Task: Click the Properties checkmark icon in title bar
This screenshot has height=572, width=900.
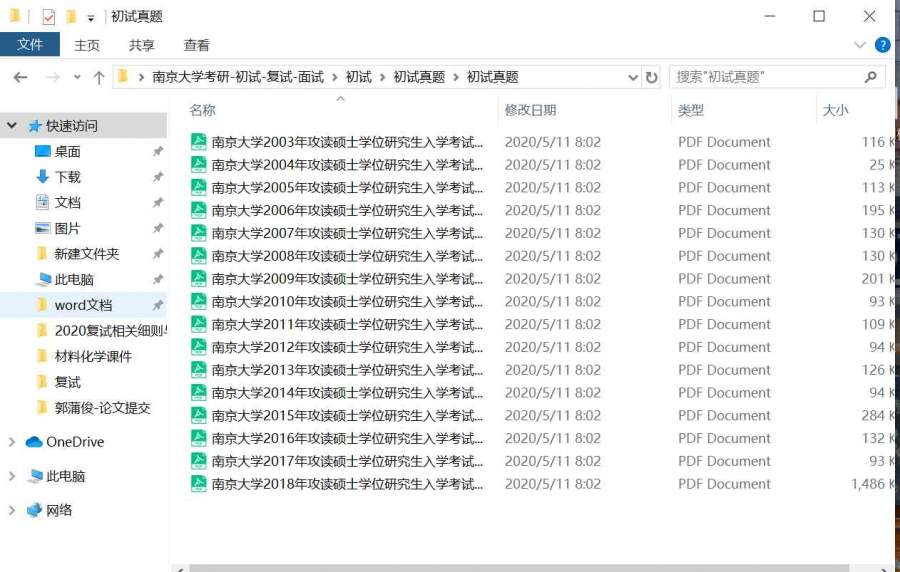Action: click(x=49, y=17)
